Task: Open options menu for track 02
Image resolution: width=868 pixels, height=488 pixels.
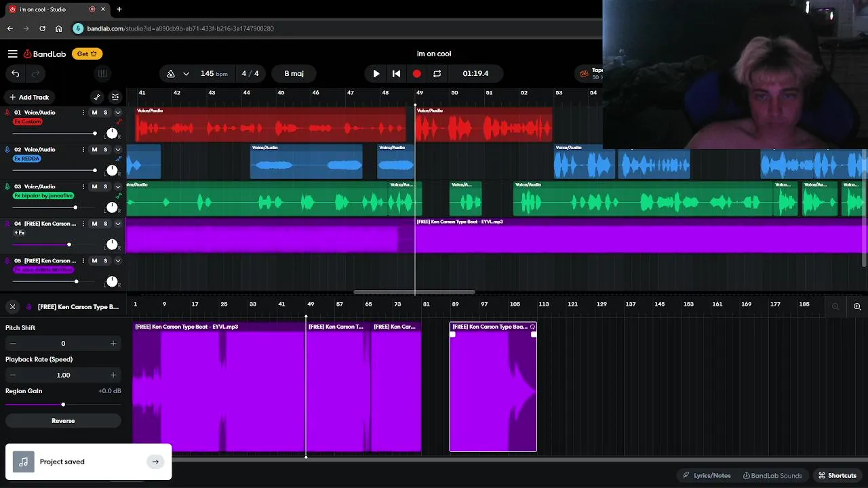Action: pyautogui.click(x=83, y=149)
